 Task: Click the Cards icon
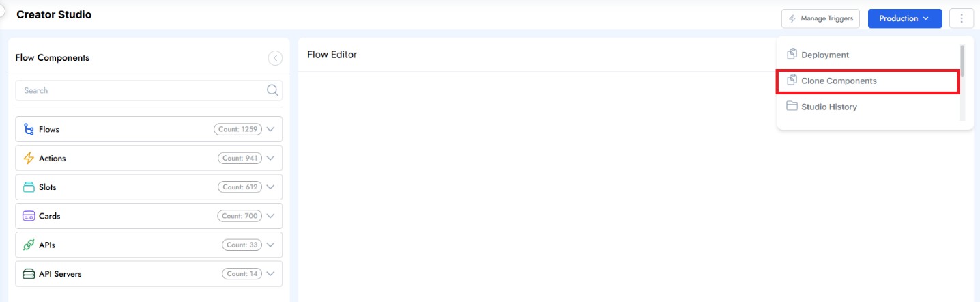[x=29, y=216]
